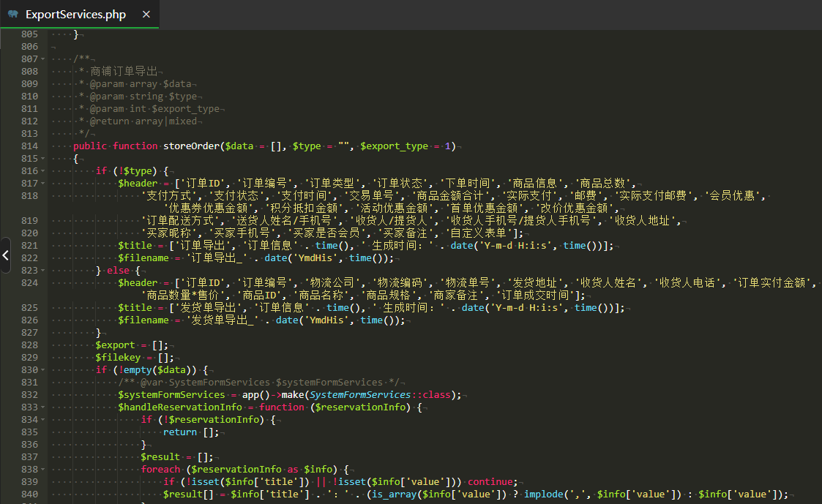Click line number 828 in the gutter
Screen dimensions: 822x504
[x=29, y=345]
